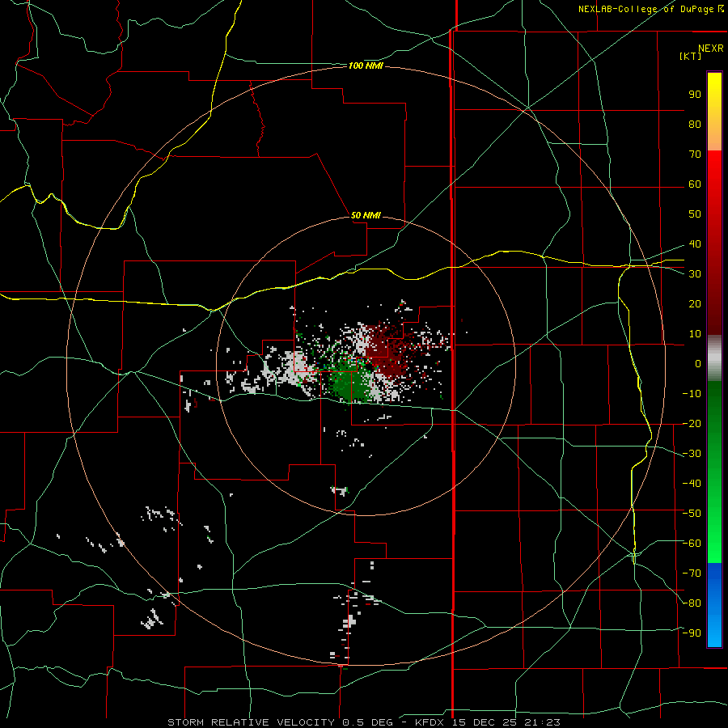
Task: Click the 90 value on velocity scale
Action: tap(695, 95)
